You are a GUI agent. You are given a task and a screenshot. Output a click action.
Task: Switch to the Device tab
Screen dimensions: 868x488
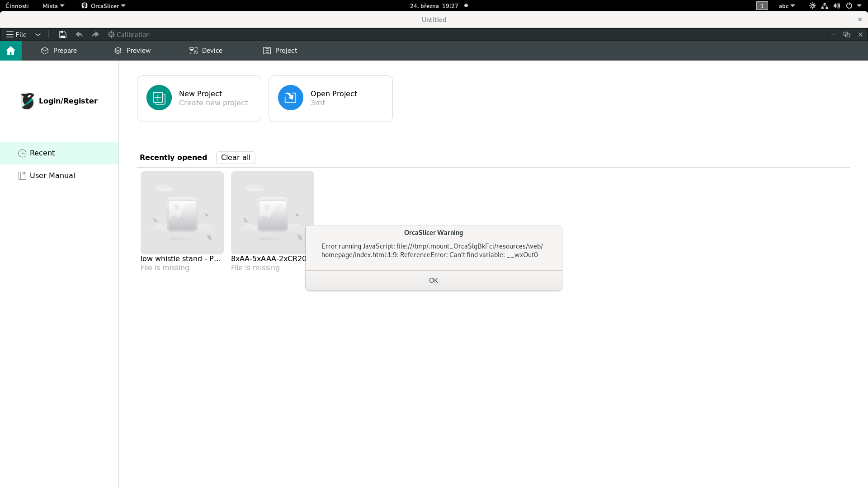206,51
